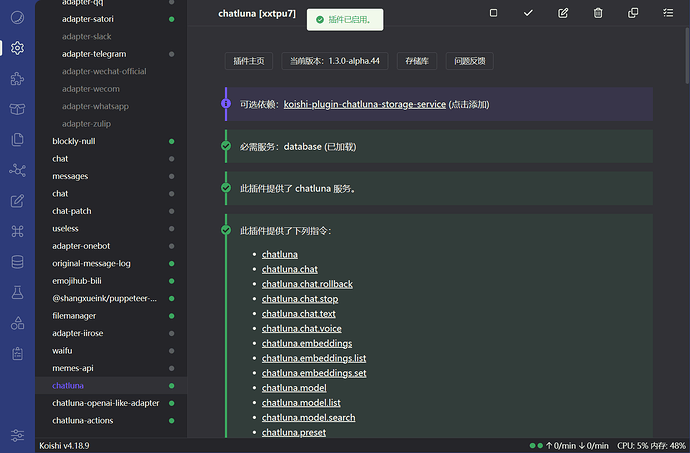The image size is (690, 453).
Task: Click the 问题反馈 feedback button
Action: pos(469,61)
